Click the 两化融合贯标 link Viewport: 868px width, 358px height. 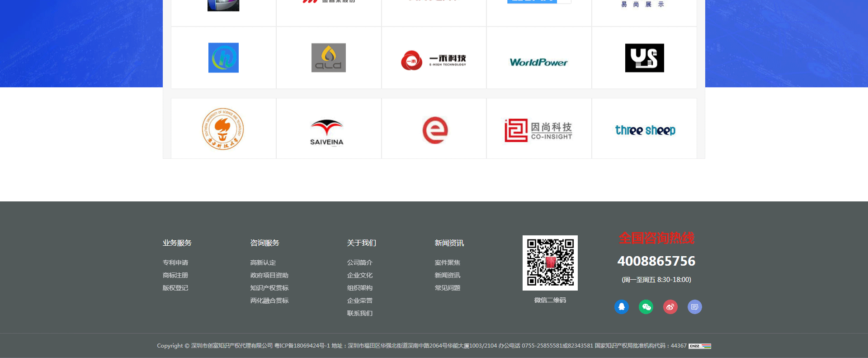click(x=269, y=301)
